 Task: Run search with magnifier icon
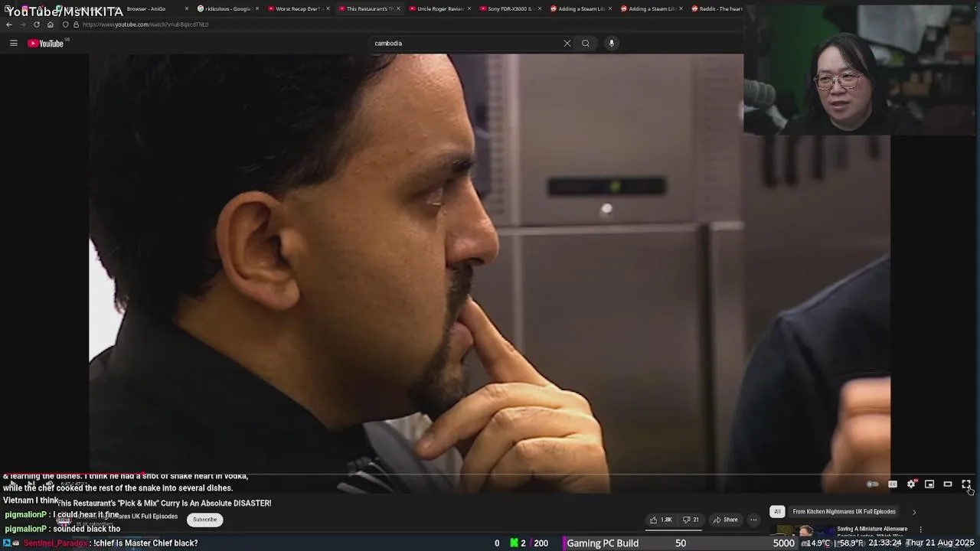click(x=586, y=44)
